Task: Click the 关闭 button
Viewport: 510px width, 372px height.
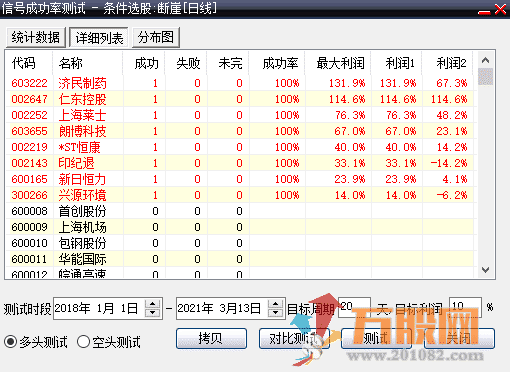Action: pos(459,339)
